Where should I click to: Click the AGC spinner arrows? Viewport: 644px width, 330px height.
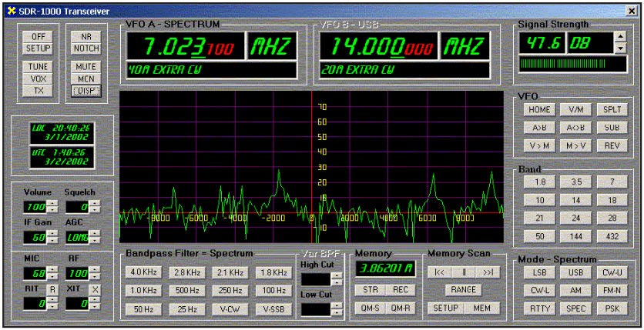[95, 236]
